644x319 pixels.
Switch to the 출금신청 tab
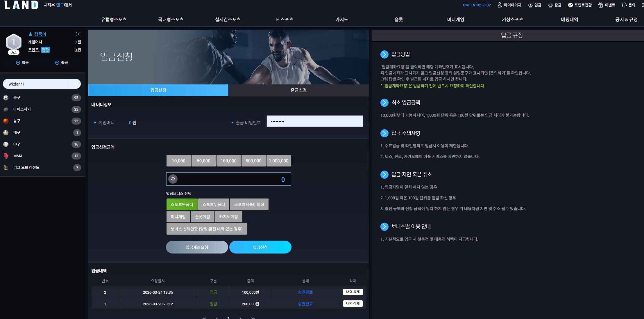tap(298, 90)
